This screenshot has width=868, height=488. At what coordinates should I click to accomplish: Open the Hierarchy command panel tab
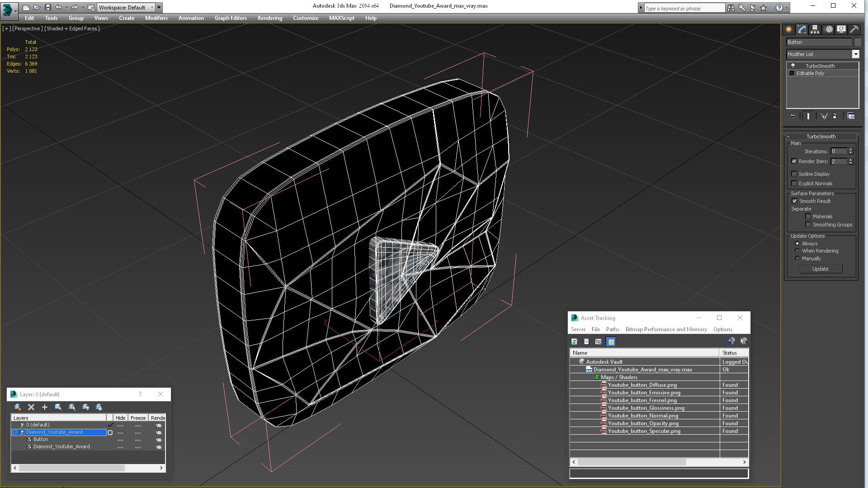pos(815,29)
